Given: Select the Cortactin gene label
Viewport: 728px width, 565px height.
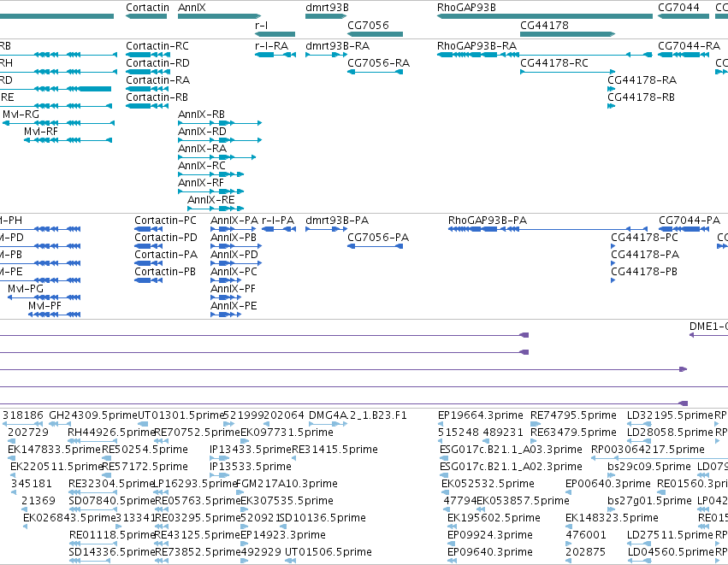Looking at the screenshot, I should click(x=147, y=8).
